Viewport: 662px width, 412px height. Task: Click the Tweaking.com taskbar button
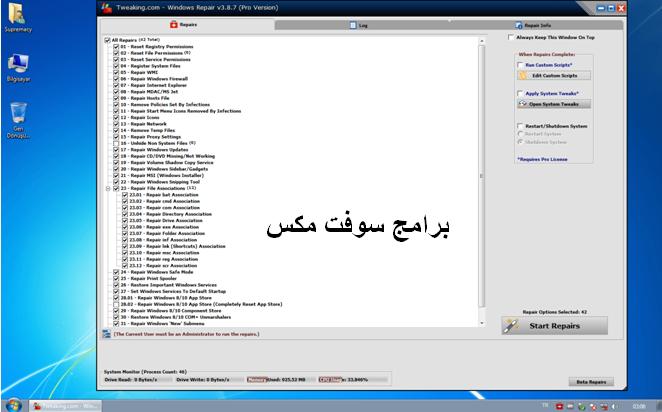click(65, 406)
